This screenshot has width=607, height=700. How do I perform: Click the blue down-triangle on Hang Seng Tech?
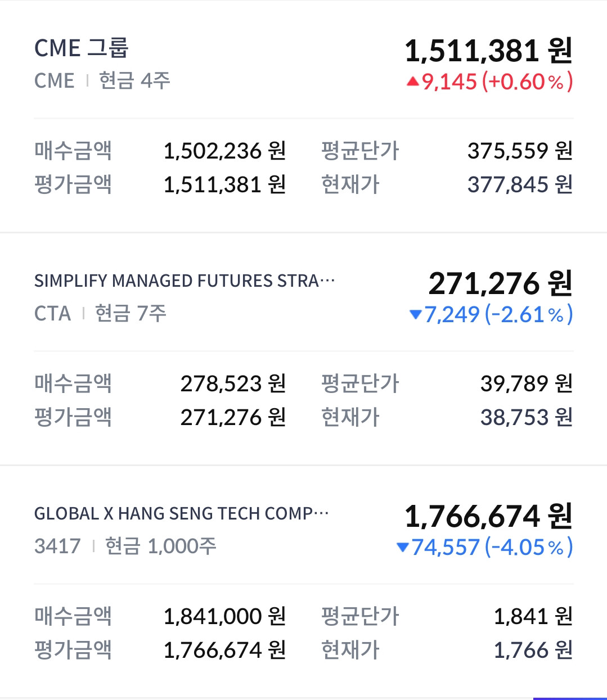402,547
